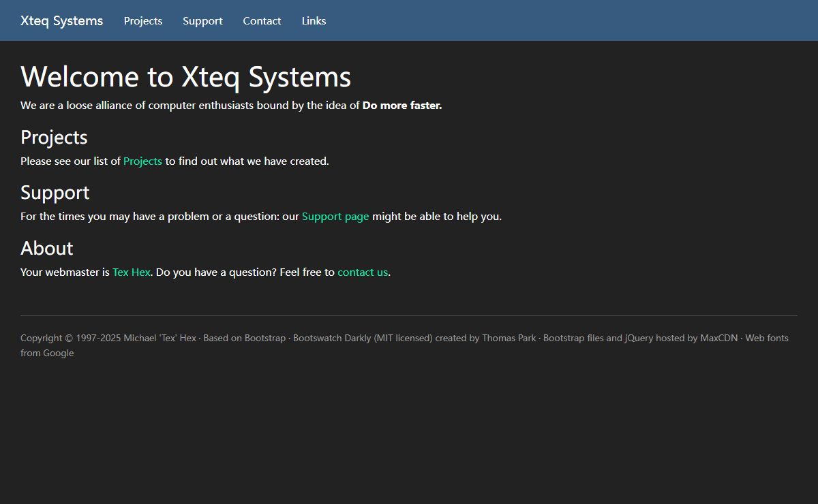The image size is (818, 504).
Task: Click the Welcome to Xteq Systems heading
Action: pyautogui.click(x=185, y=76)
